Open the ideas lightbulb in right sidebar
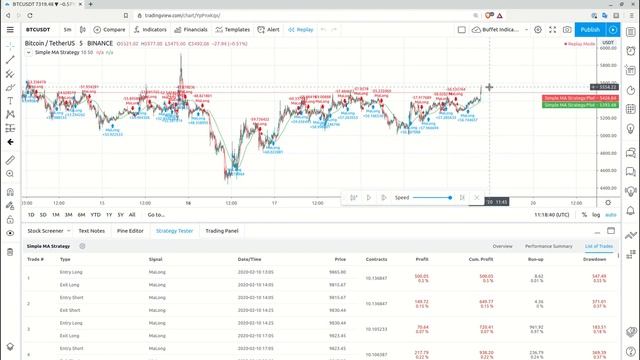Image resolution: width=640 pixels, height=360 pixels. point(631,129)
